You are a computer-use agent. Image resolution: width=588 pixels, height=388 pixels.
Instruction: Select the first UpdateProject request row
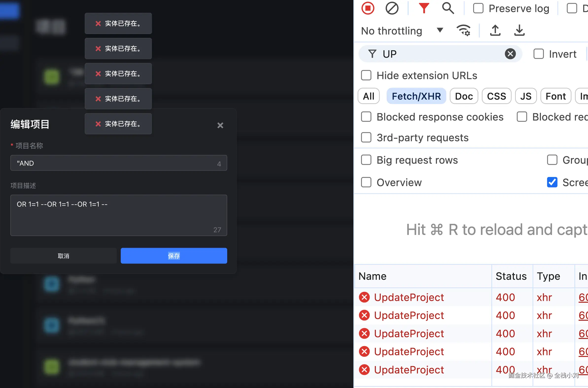point(409,297)
